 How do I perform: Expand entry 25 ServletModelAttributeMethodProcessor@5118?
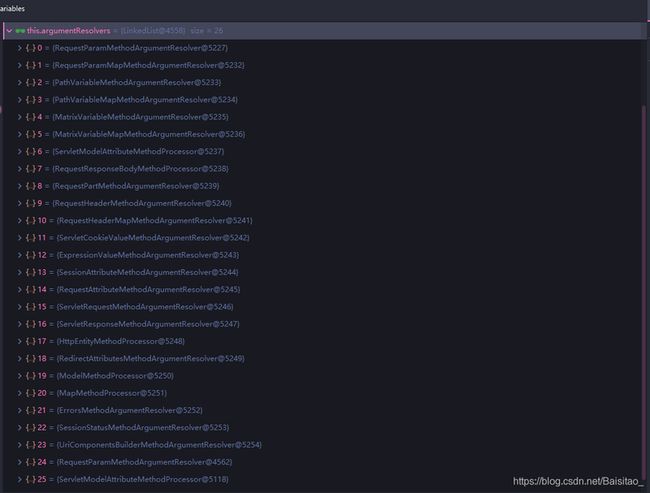[x=19, y=480]
